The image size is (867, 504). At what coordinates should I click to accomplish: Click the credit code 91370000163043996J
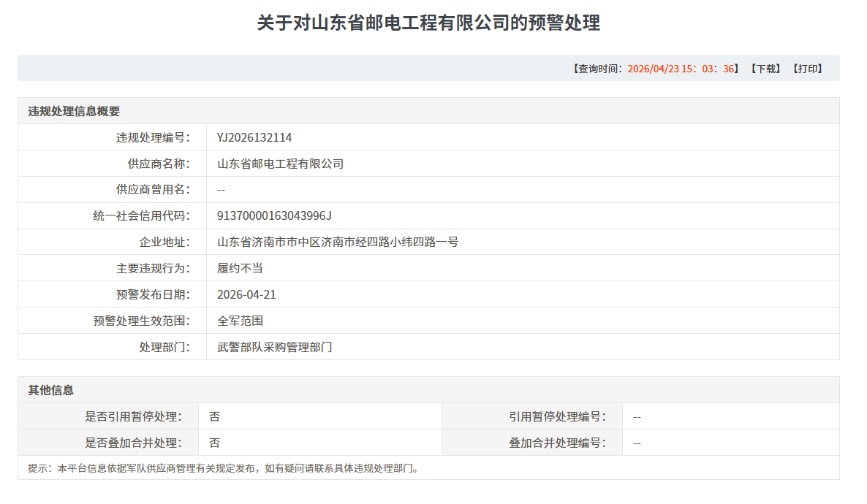pyautogui.click(x=275, y=216)
